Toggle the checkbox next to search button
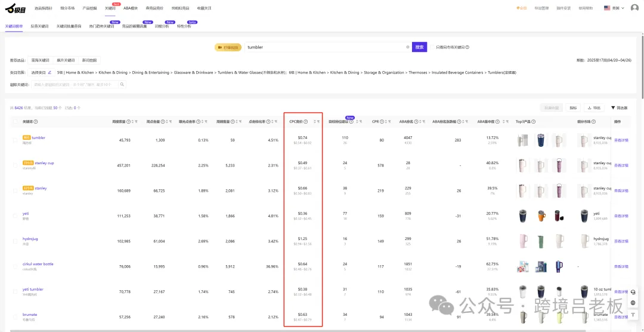The image size is (644, 332). (432, 47)
